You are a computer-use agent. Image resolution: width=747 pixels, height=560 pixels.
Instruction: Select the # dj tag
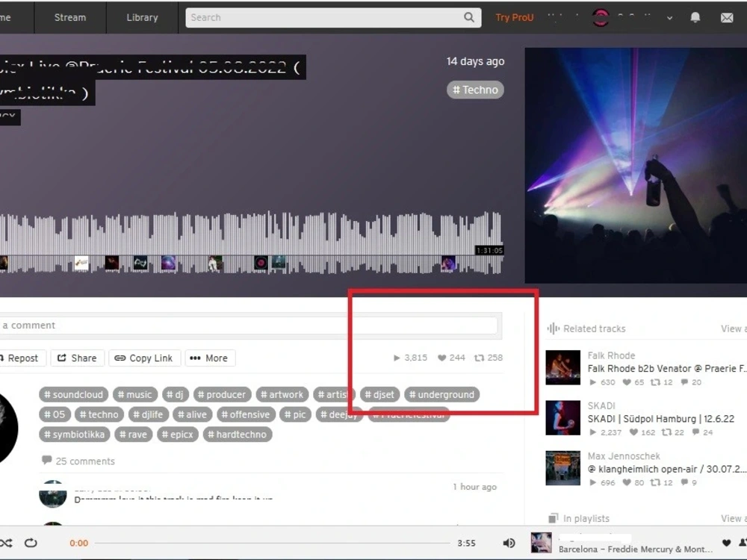[176, 394]
